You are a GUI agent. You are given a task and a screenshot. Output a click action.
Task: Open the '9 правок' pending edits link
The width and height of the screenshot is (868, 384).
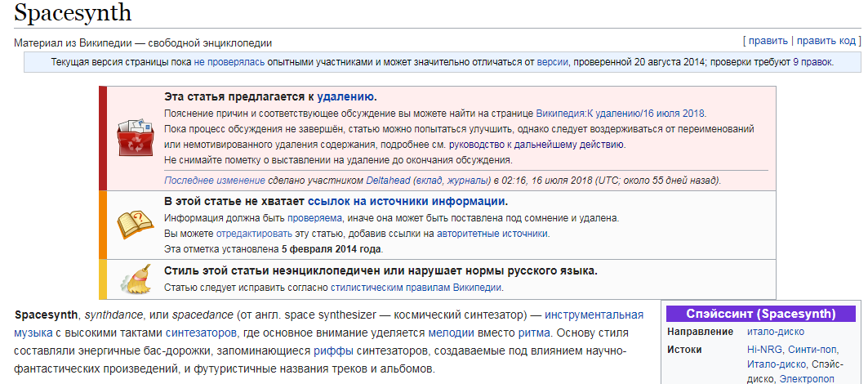click(x=812, y=62)
